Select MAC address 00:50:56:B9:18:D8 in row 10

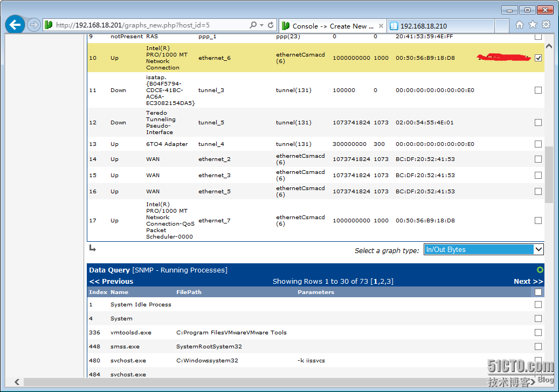tap(425, 58)
